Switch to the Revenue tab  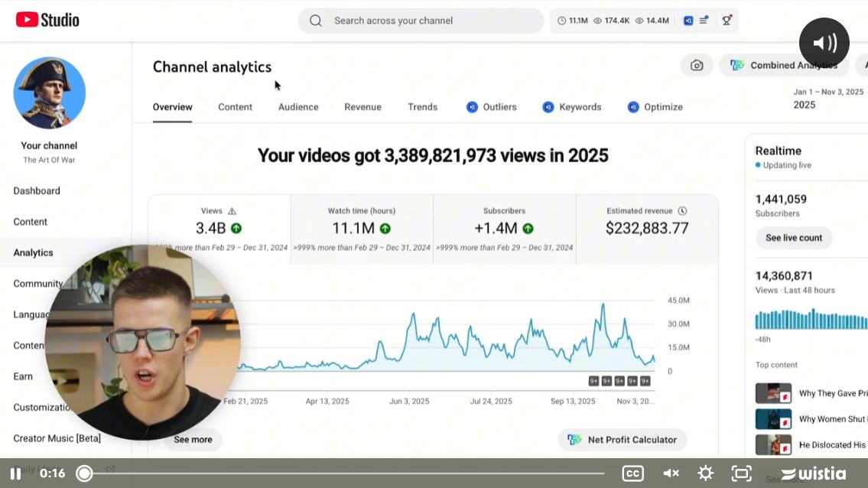point(362,107)
